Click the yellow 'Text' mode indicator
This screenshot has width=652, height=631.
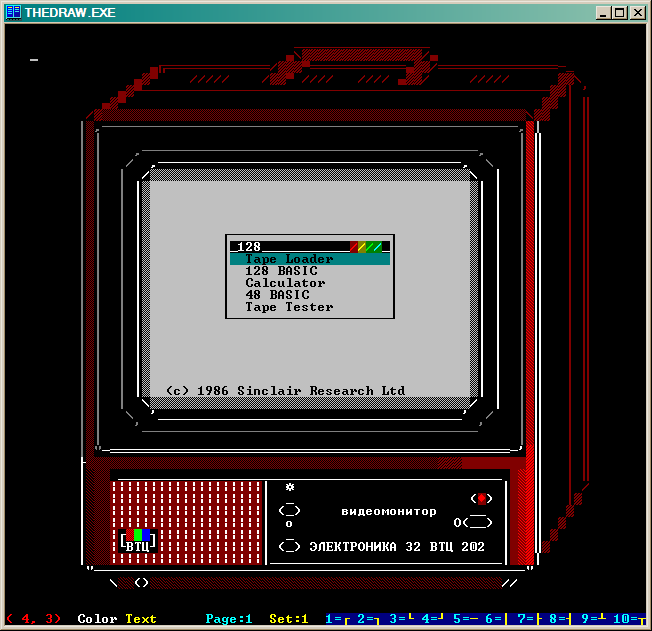141,619
